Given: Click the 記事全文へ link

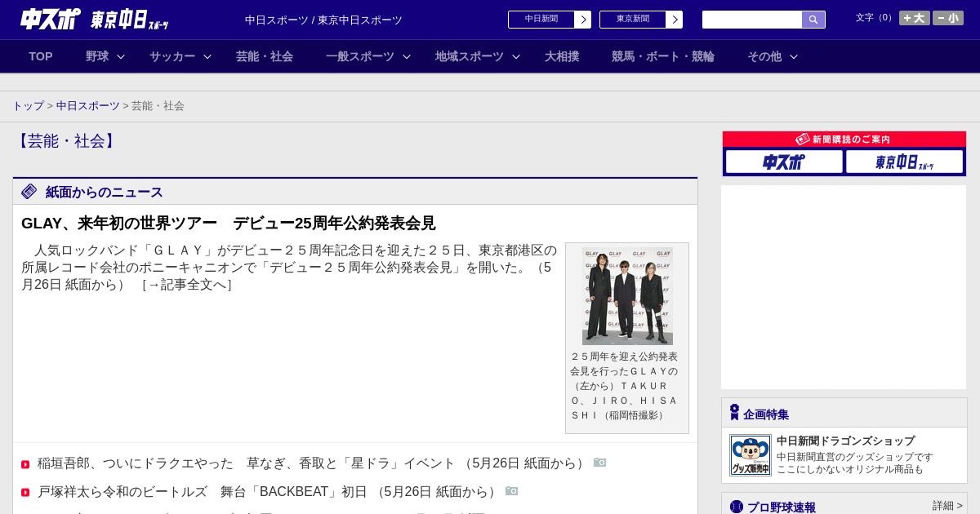Looking at the screenshot, I should coord(187,285).
